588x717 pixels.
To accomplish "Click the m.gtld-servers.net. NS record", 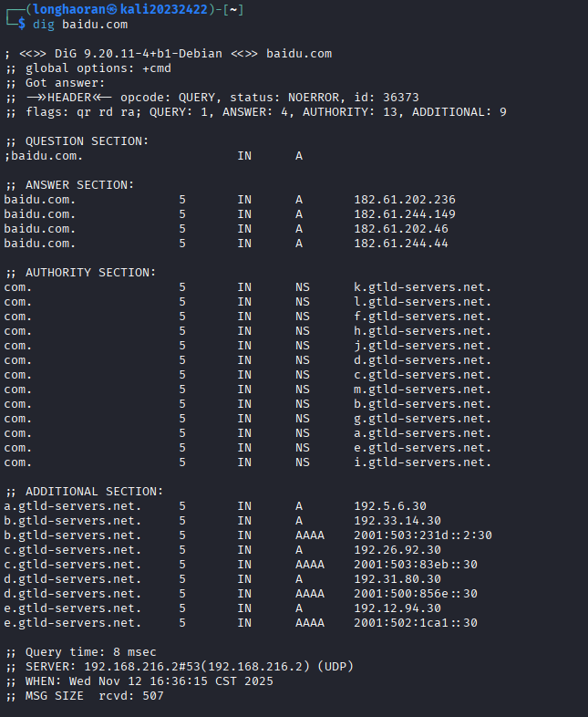I will pos(423,390).
